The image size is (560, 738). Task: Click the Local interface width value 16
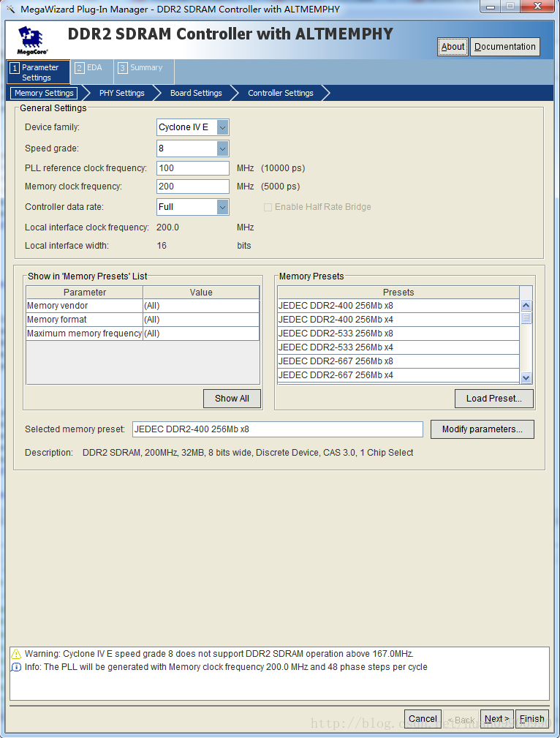click(162, 246)
